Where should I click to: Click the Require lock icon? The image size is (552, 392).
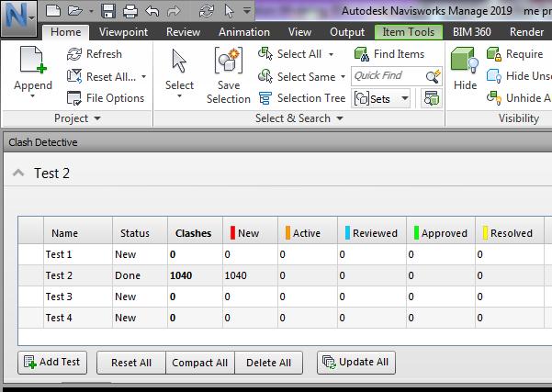coord(494,54)
